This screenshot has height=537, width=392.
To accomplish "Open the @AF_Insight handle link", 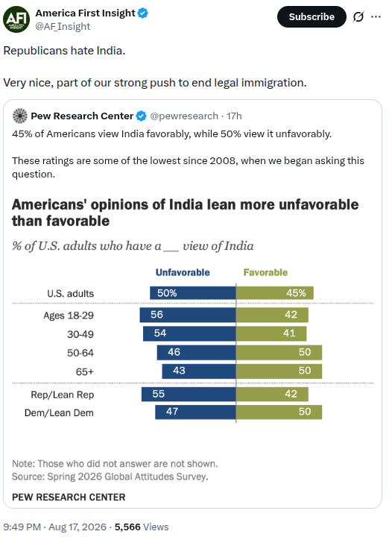I will tap(63, 26).
